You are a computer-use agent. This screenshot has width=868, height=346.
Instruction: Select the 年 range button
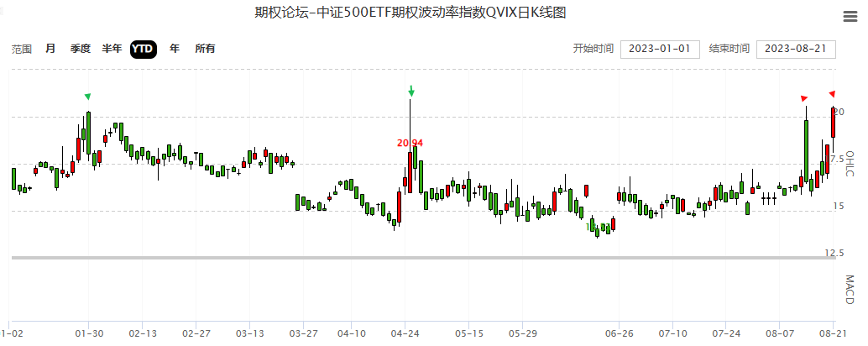click(175, 49)
